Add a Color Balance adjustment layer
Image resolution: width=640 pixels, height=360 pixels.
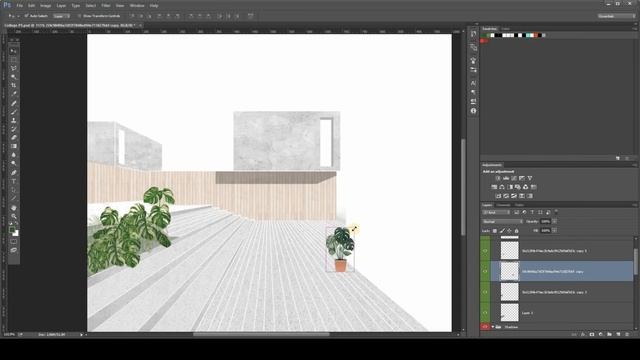(x=502, y=187)
